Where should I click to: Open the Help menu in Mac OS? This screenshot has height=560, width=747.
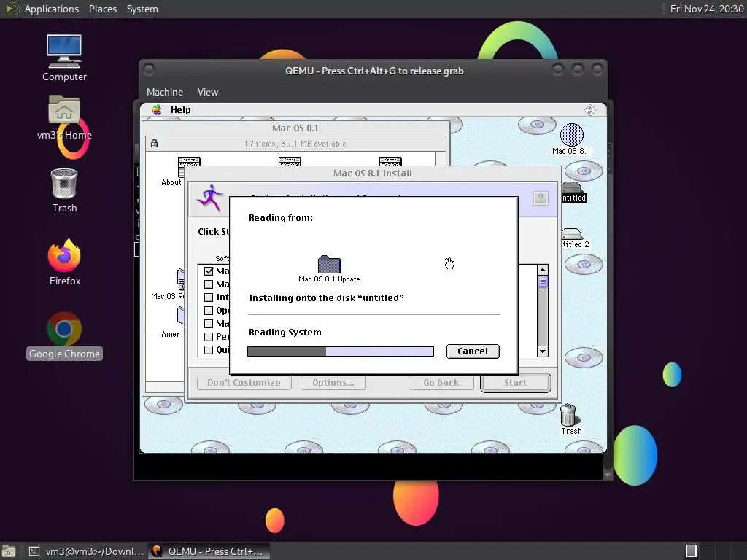[x=181, y=110]
